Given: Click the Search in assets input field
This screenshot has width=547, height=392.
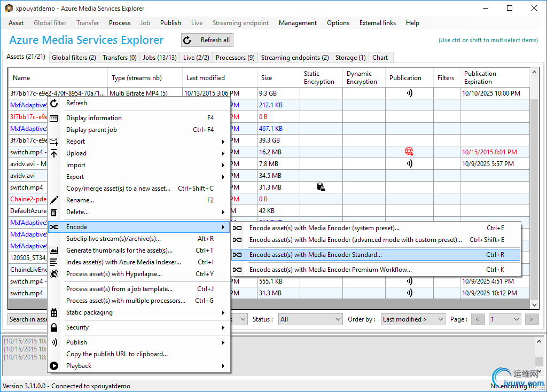Looking at the screenshot, I should [28, 319].
